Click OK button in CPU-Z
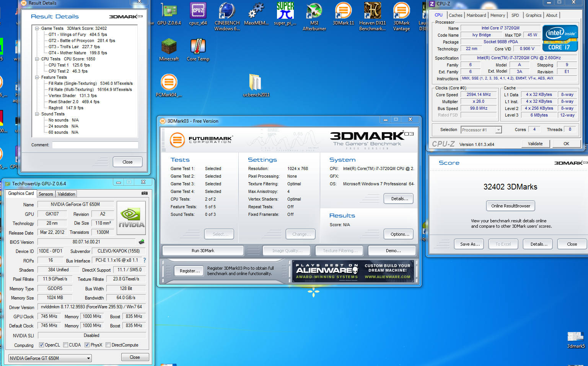 (x=566, y=144)
